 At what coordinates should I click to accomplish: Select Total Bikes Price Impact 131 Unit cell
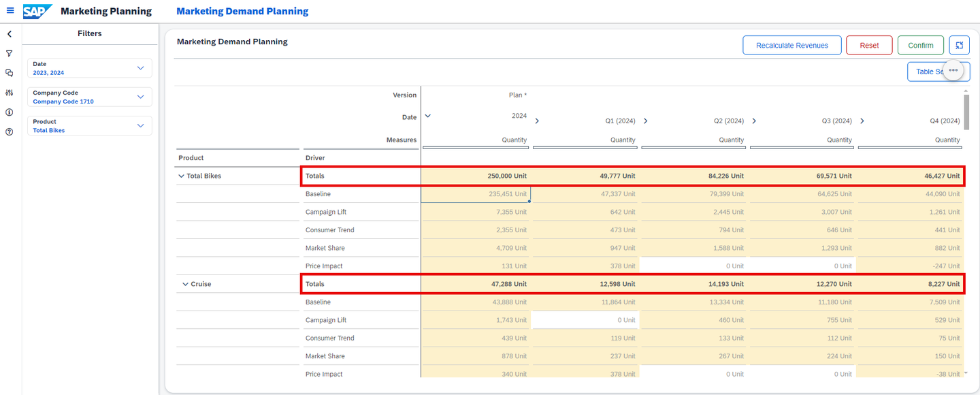pyautogui.click(x=476, y=266)
